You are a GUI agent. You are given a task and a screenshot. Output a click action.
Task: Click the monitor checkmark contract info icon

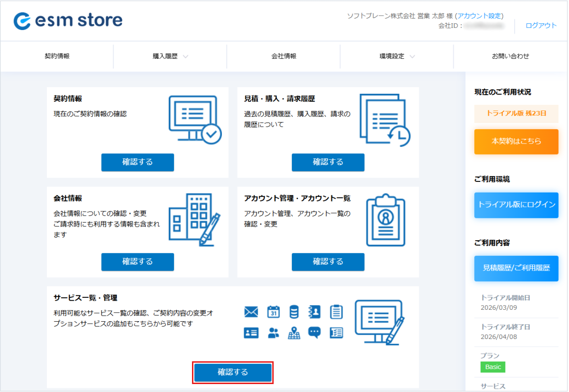click(x=195, y=120)
